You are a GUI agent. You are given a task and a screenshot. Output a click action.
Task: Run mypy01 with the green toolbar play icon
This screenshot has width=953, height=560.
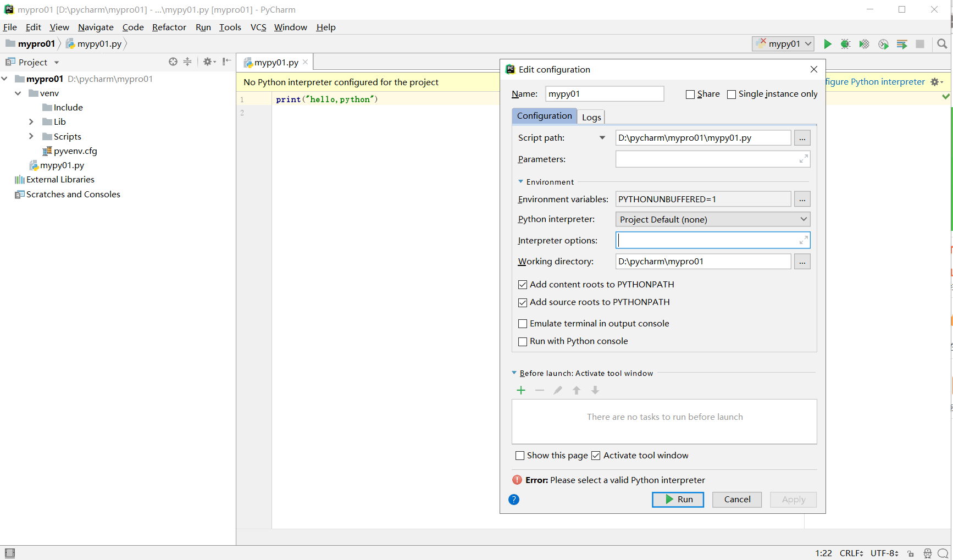coord(827,44)
